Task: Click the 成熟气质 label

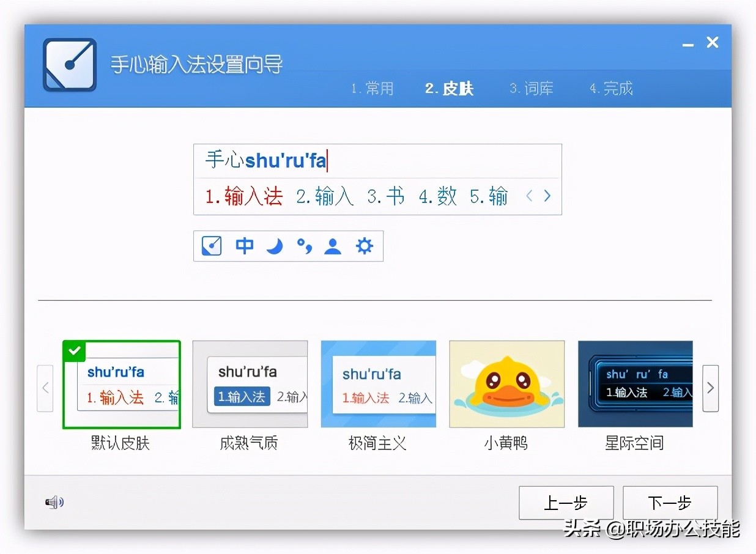Action: (x=249, y=443)
